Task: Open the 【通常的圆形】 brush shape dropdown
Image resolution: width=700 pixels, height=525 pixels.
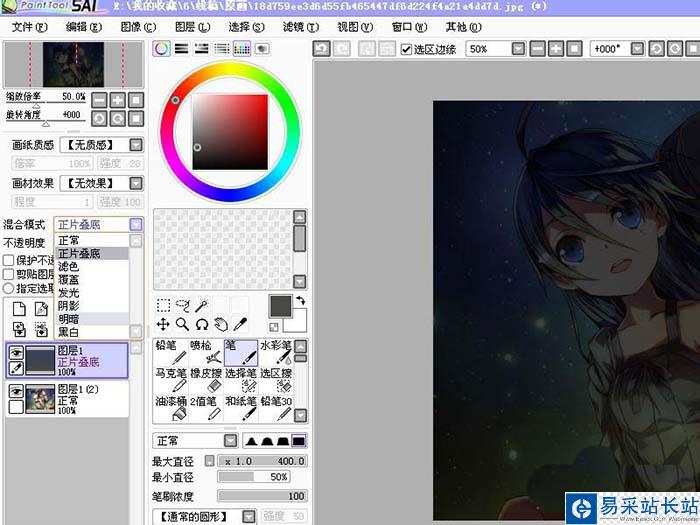Action: tap(249, 517)
